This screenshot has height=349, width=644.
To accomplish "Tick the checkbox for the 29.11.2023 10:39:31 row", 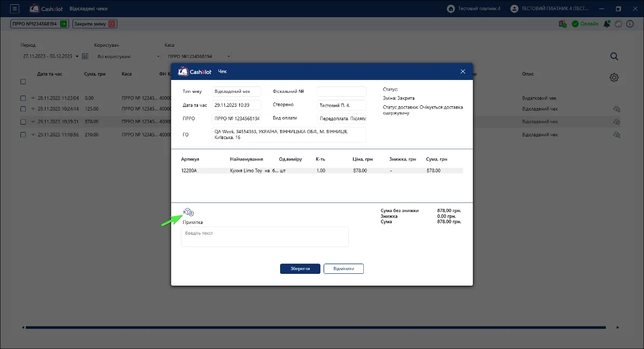I will point(23,122).
